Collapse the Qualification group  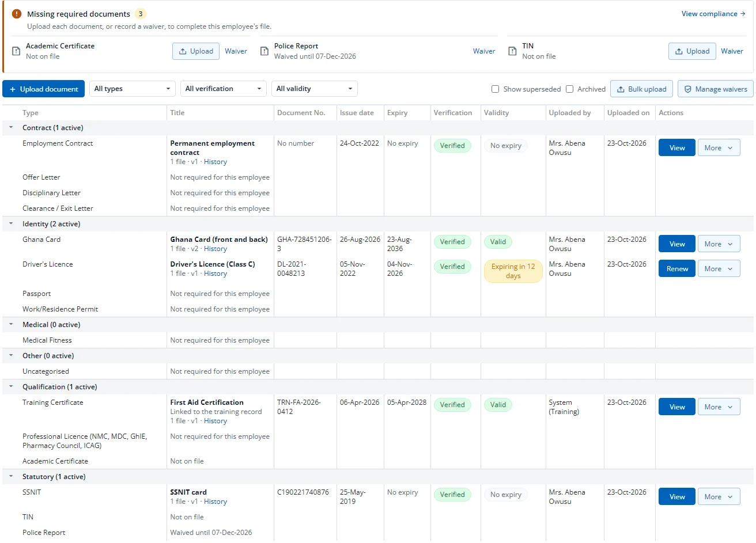(11, 387)
